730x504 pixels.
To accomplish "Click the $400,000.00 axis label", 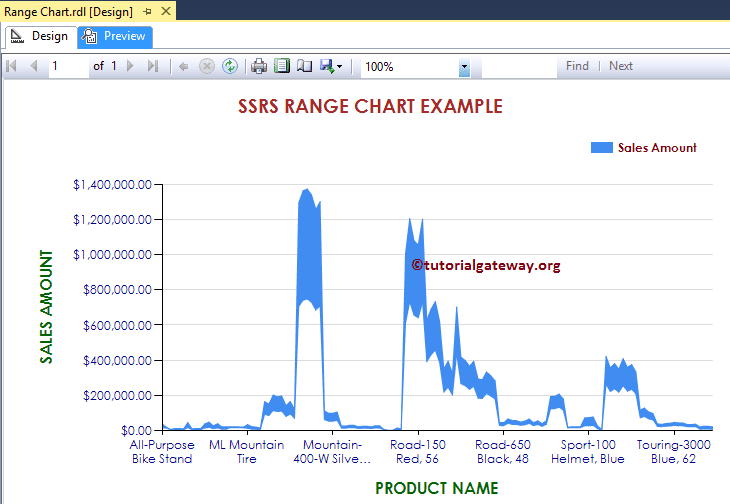I will pyautogui.click(x=117, y=360).
